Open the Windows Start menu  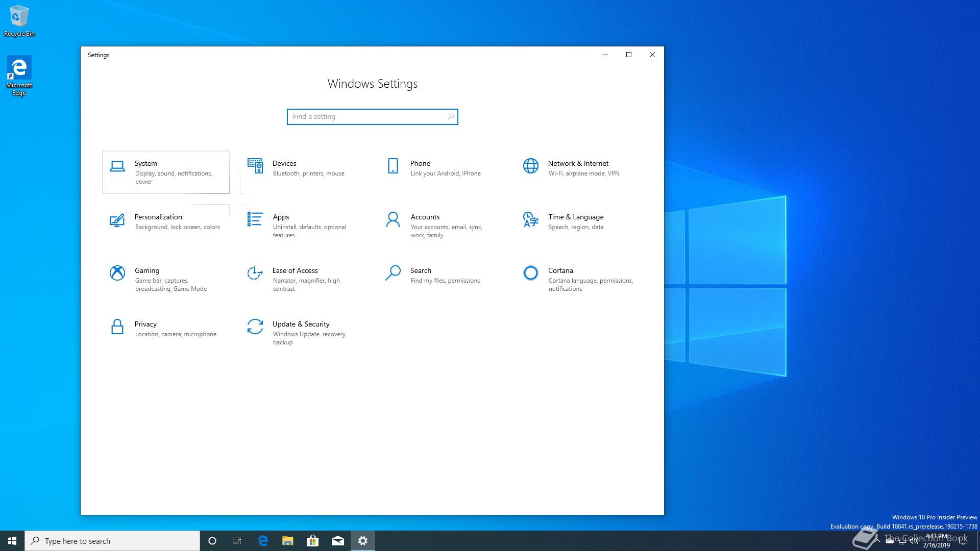pyautogui.click(x=12, y=541)
